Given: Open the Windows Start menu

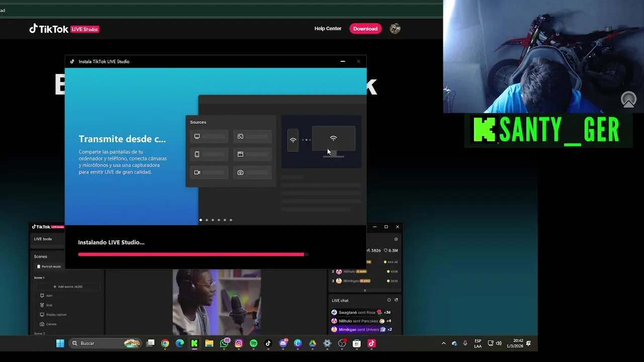Looking at the screenshot, I should click(x=60, y=343).
